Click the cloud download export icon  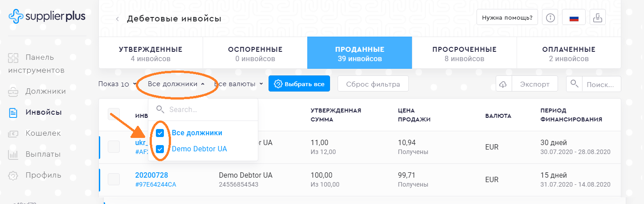point(504,84)
